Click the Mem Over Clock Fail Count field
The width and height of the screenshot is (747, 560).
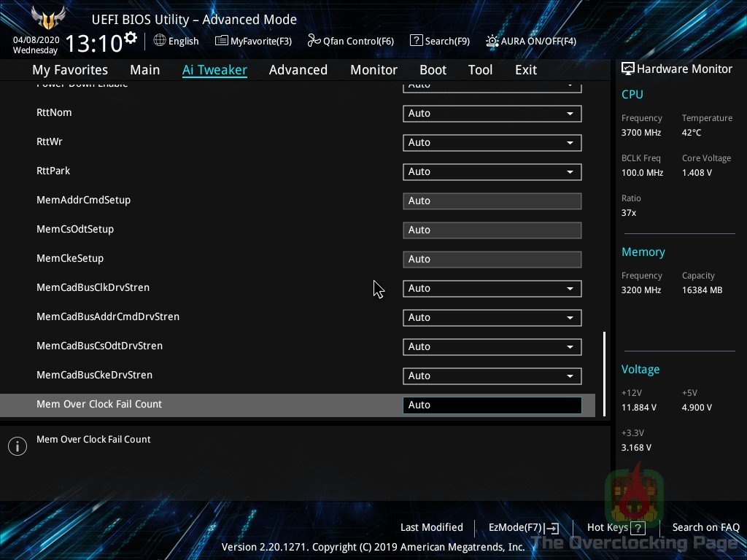[x=492, y=405]
